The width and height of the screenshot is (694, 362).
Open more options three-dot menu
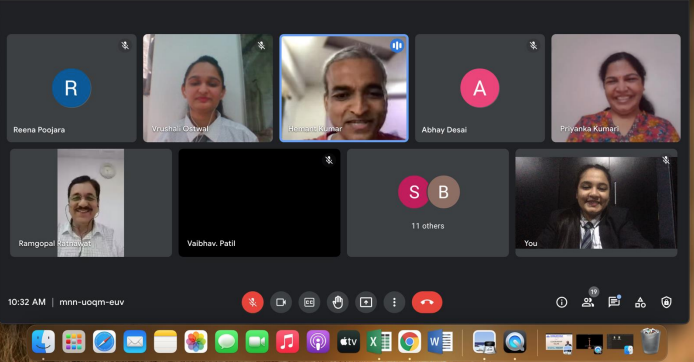pyautogui.click(x=394, y=302)
